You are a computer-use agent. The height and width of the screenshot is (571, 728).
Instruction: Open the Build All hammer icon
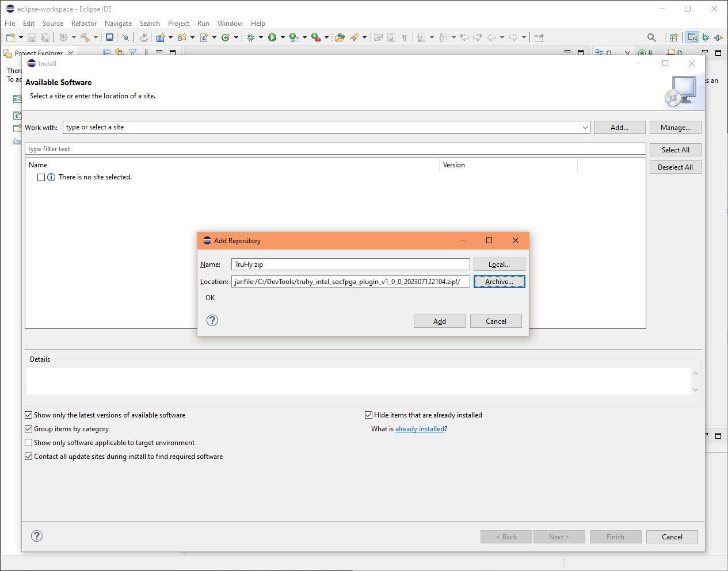coord(86,37)
